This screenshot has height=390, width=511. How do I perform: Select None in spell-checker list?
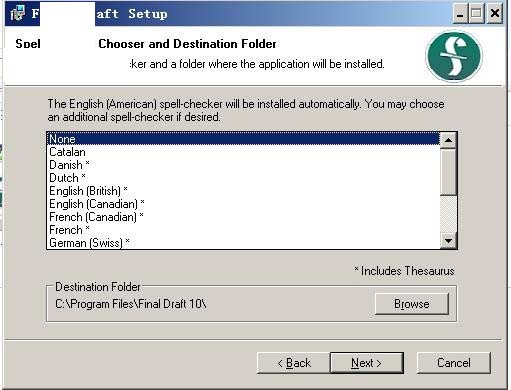coord(244,139)
